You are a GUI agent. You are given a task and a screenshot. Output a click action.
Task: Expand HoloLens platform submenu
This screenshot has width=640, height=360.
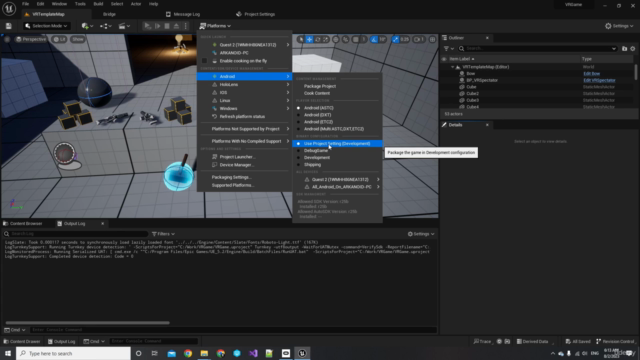(x=244, y=84)
